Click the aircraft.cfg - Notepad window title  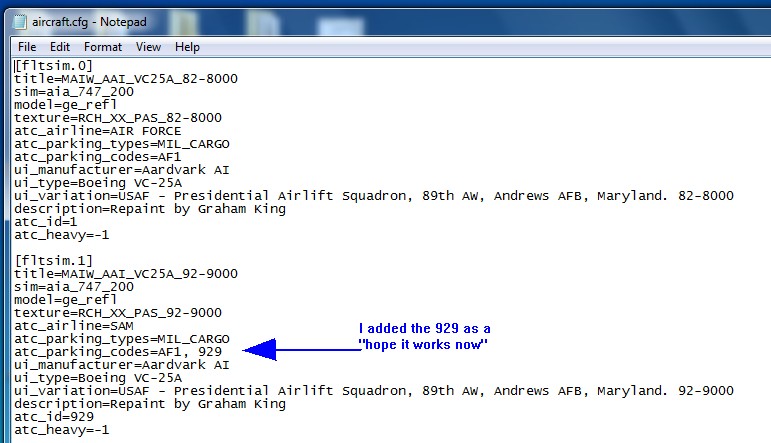click(89, 22)
